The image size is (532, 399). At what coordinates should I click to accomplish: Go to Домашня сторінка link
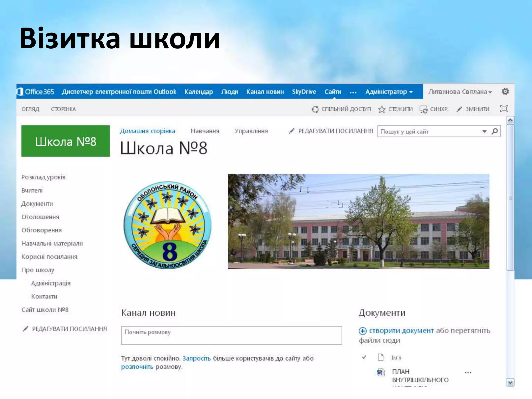[x=147, y=131]
